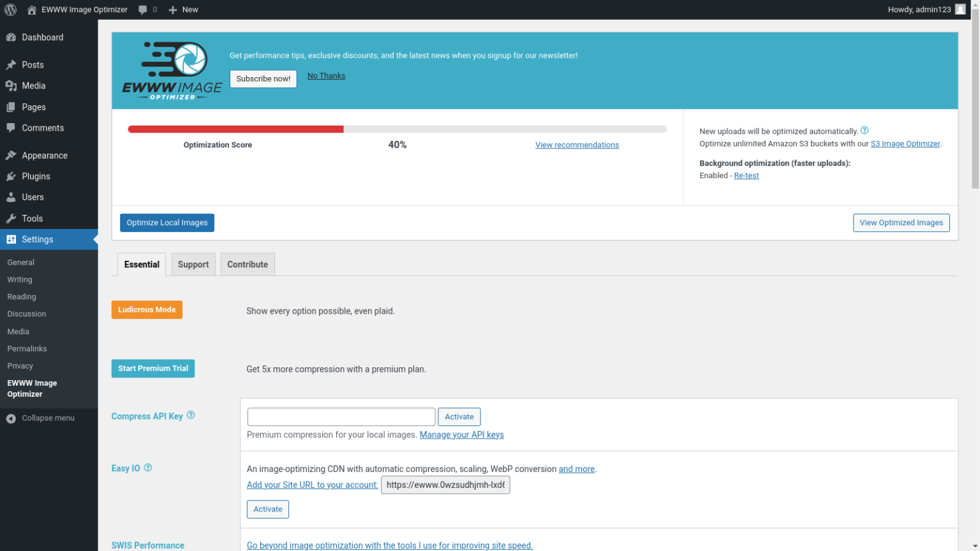The height and width of the screenshot is (551, 980).
Task: Toggle Ludicrous Mode
Action: point(147,309)
